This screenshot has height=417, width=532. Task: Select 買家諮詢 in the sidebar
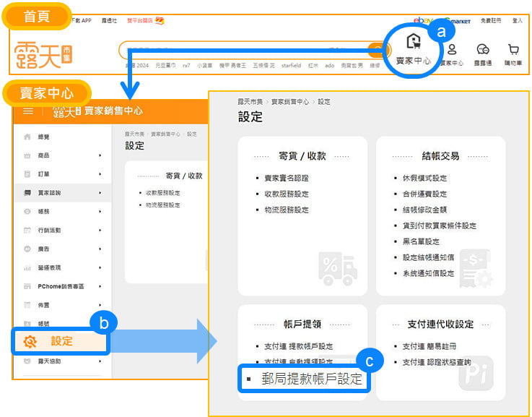pos(51,193)
